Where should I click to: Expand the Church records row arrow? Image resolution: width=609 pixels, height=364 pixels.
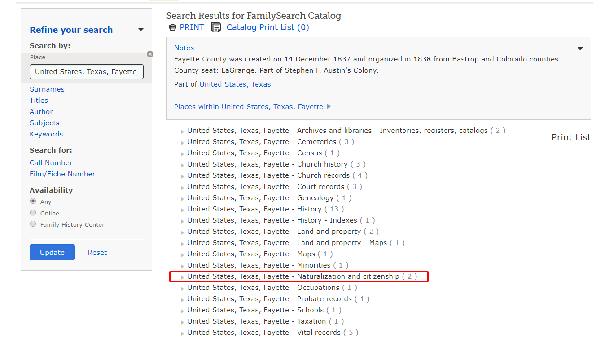coord(182,176)
